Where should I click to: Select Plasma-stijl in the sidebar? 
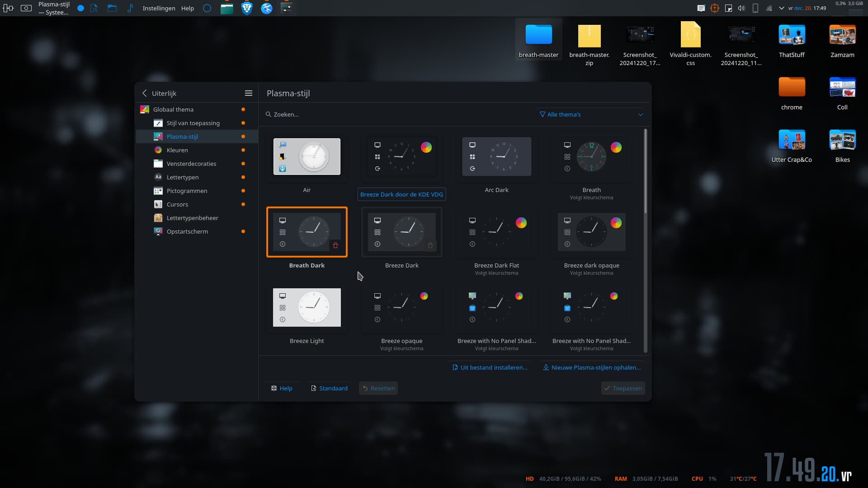[x=197, y=136]
